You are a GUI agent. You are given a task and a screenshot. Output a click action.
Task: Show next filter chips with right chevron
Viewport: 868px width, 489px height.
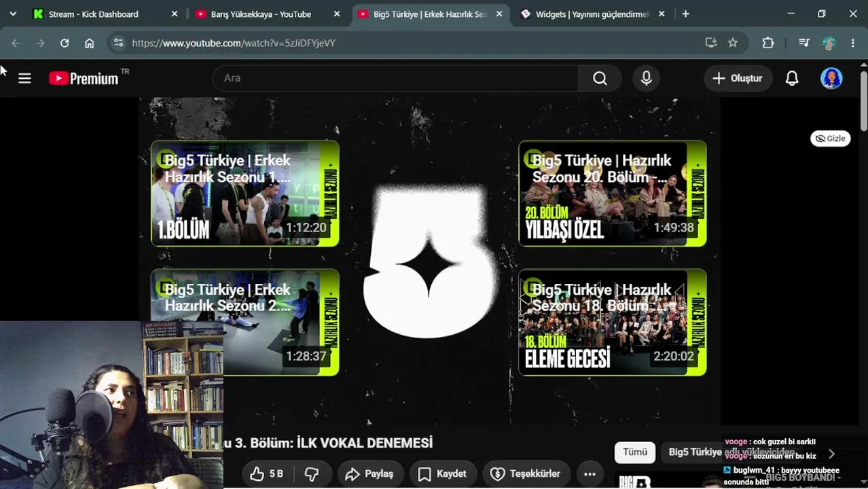tap(831, 454)
